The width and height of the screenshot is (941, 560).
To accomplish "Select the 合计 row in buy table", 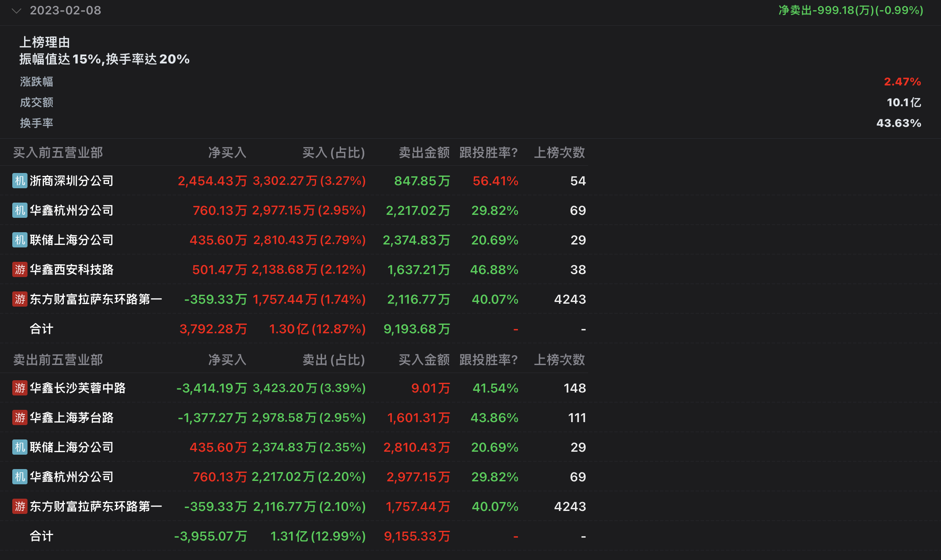I will point(41,329).
